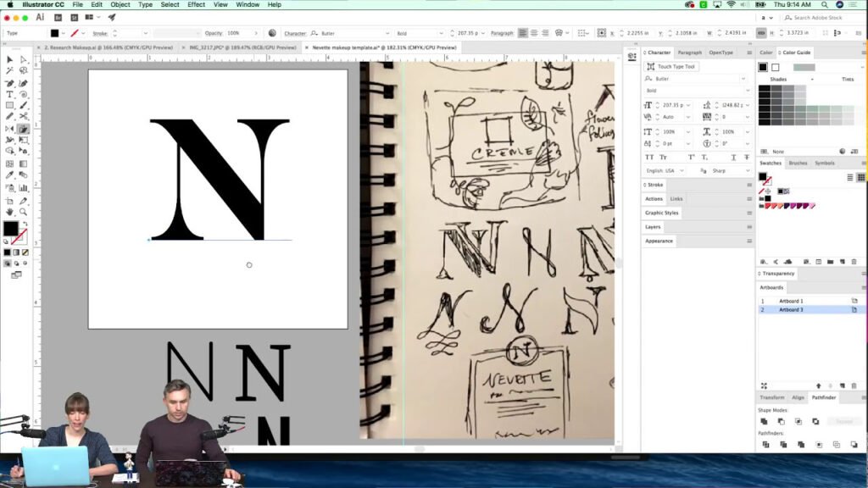
Task: Select the Type tool
Action: [x=9, y=95]
